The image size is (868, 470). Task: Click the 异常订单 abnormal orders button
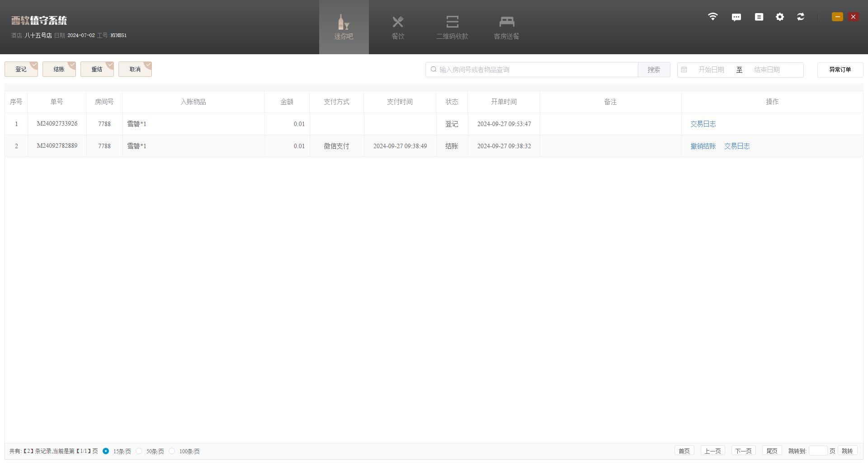[840, 70]
